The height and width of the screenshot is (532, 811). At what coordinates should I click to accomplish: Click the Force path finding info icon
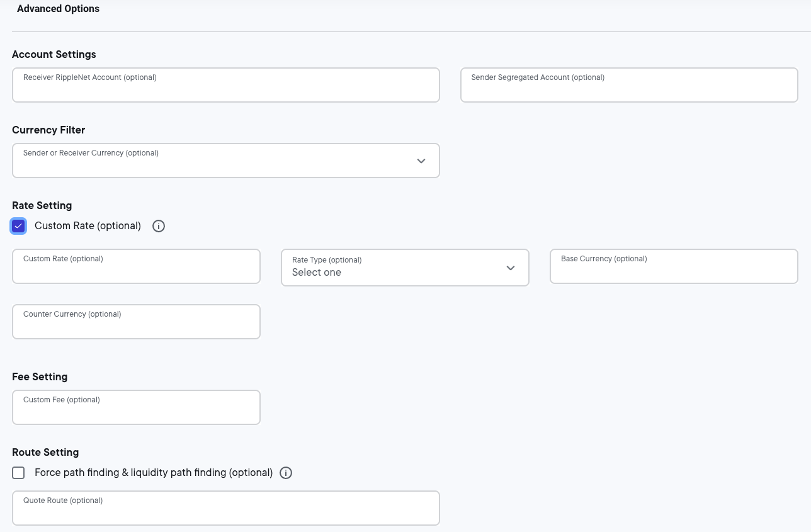pyautogui.click(x=286, y=473)
